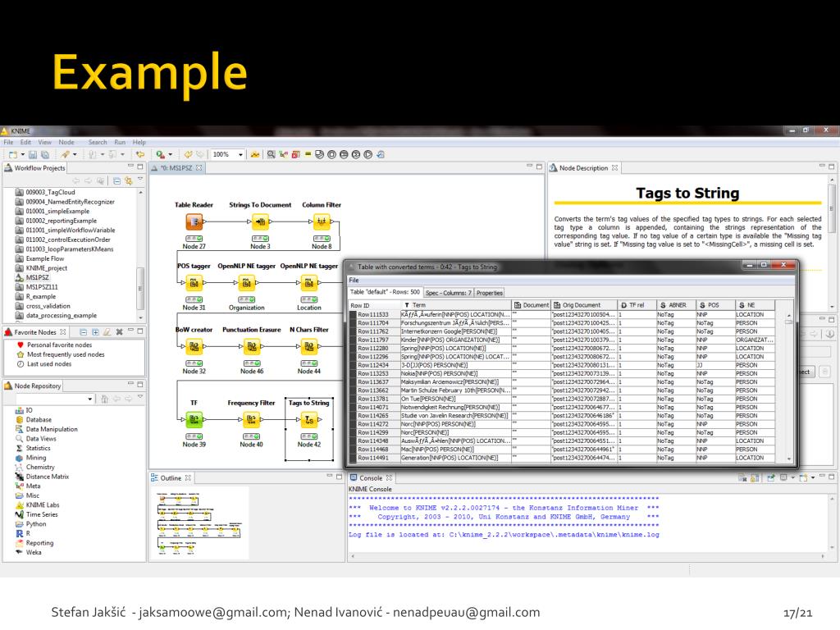Select the Frequency Filter node icon
This screenshot has height=630, width=840.
(x=251, y=419)
